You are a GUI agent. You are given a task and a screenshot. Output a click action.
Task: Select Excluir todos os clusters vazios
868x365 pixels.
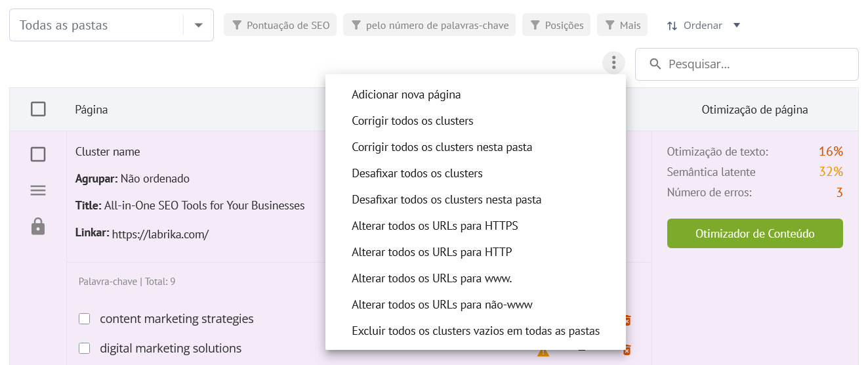click(476, 331)
